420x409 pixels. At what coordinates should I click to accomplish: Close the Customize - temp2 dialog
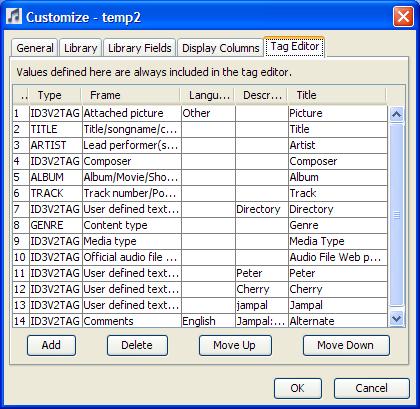point(403,16)
